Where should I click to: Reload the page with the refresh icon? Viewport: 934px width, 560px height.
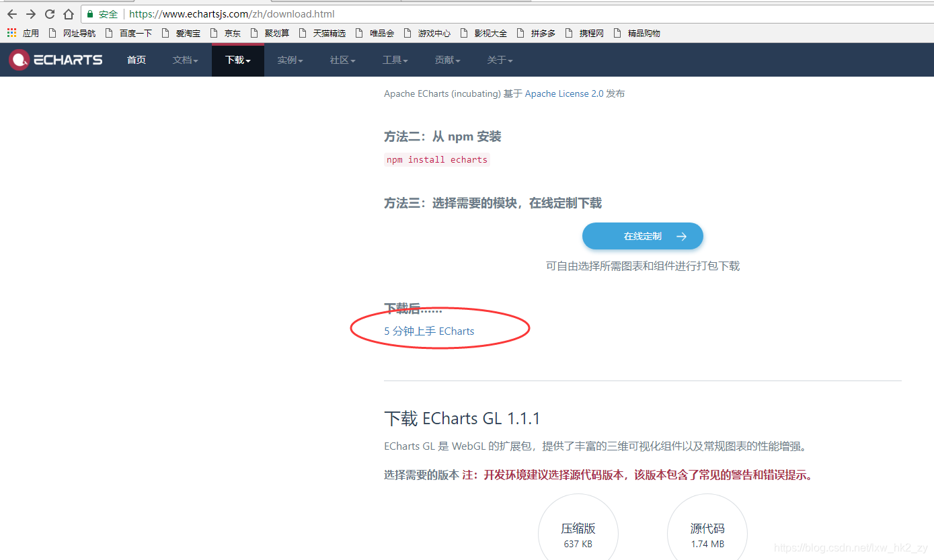point(49,14)
